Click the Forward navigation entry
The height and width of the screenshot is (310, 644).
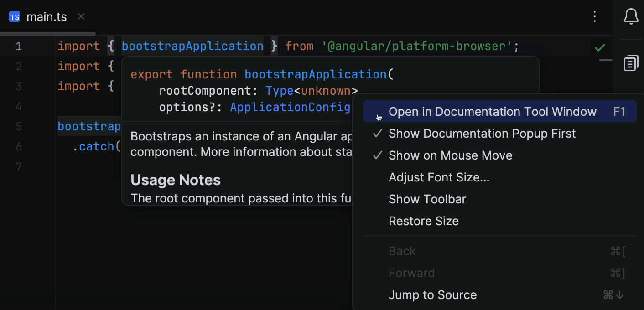[412, 273]
